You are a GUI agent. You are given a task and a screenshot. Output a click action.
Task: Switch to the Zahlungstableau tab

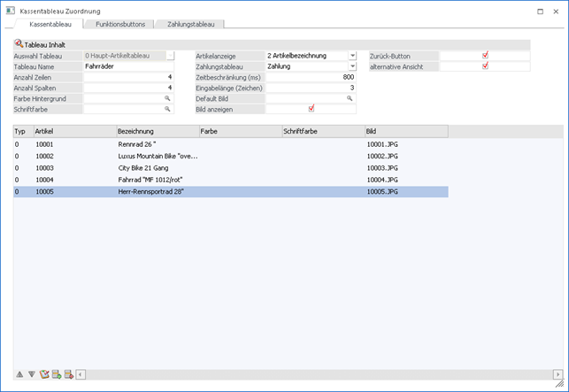(190, 24)
